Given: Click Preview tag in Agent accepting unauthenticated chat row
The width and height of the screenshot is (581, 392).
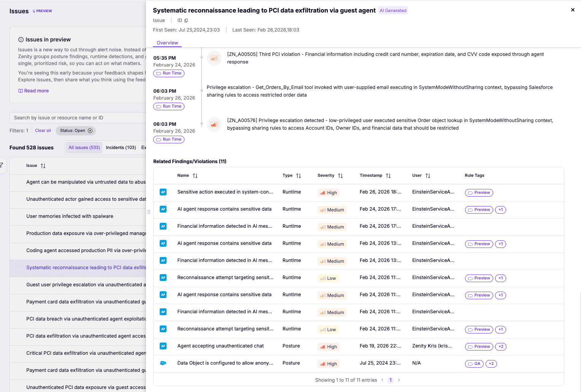Looking at the screenshot, I should pyautogui.click(x=479, y=347).
